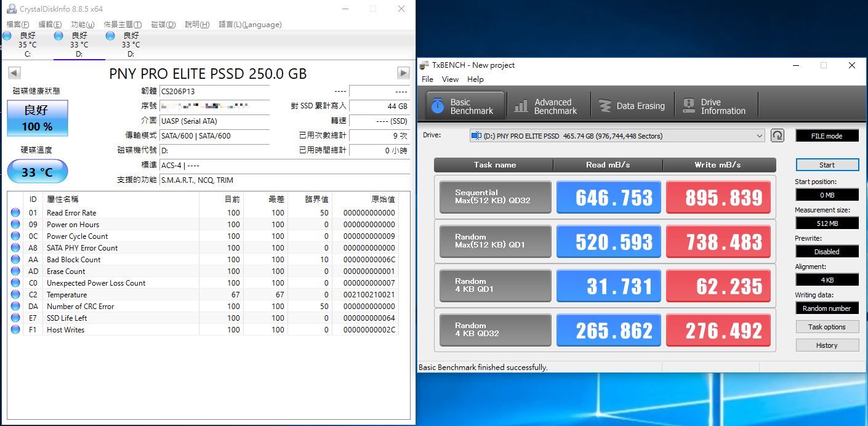Open Task options

pos(827,327)
